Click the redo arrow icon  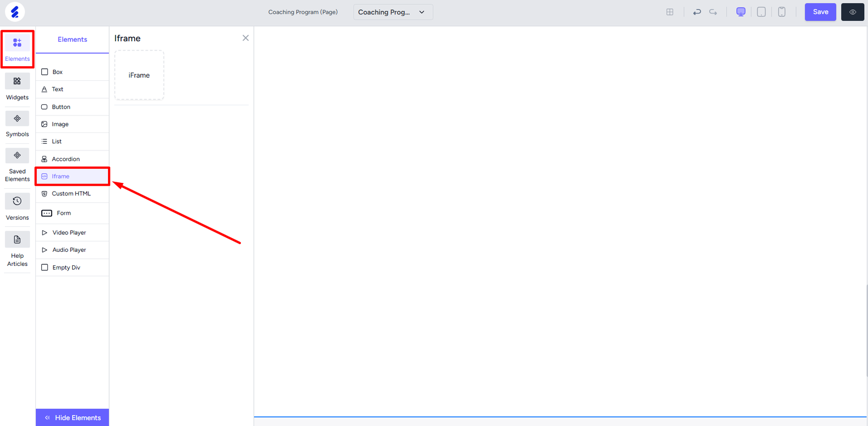pyautogui.click(x=713, y=12)
